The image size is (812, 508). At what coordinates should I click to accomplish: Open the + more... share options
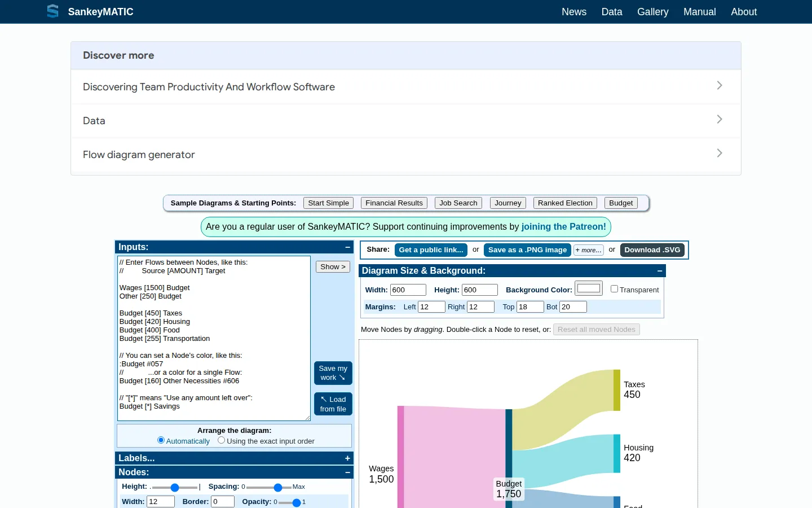click(x=589, y=250)
